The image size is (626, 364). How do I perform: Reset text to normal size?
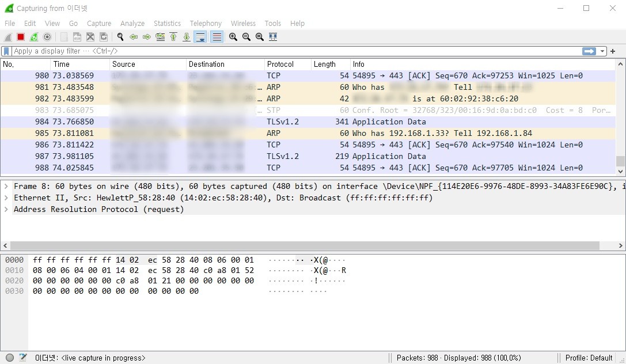(260, 37)
